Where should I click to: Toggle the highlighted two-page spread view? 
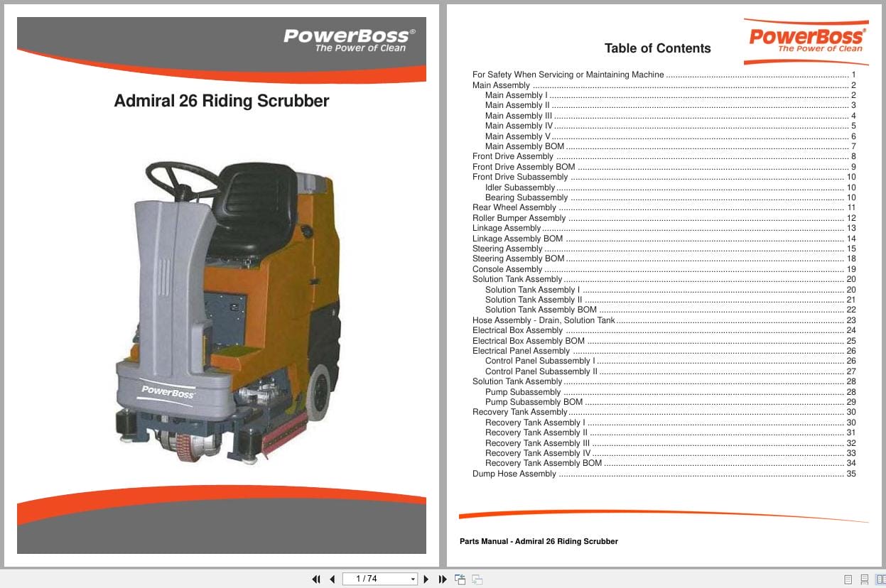880,579
